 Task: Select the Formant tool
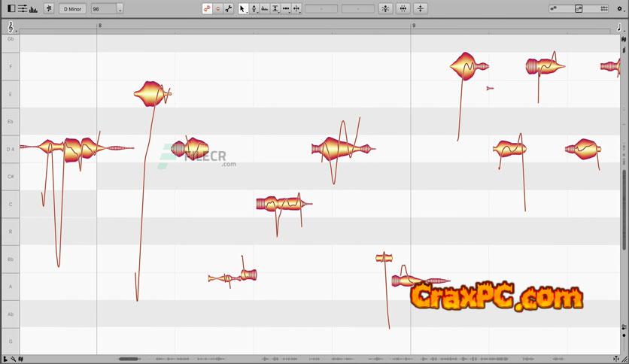(x=264, y=8)
